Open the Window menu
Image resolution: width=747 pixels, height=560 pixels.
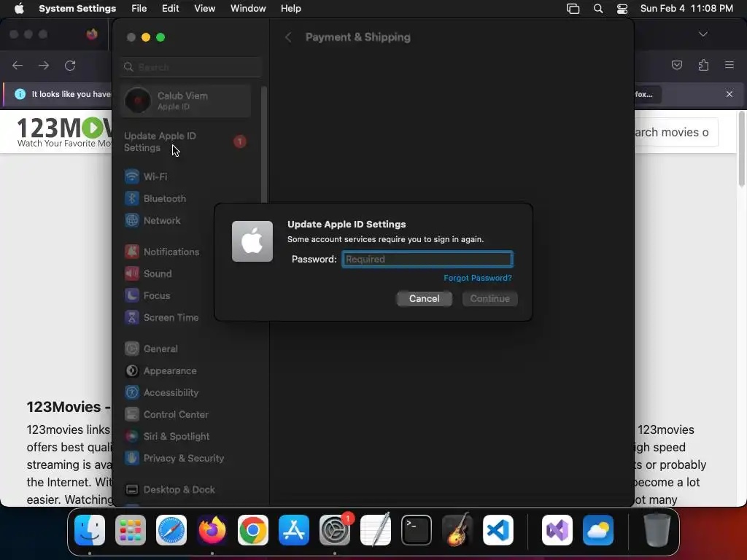point(248,9)
